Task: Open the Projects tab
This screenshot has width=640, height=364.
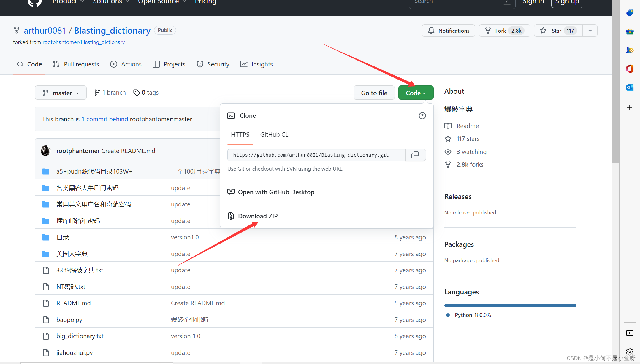Action: [x=169, y=64]
